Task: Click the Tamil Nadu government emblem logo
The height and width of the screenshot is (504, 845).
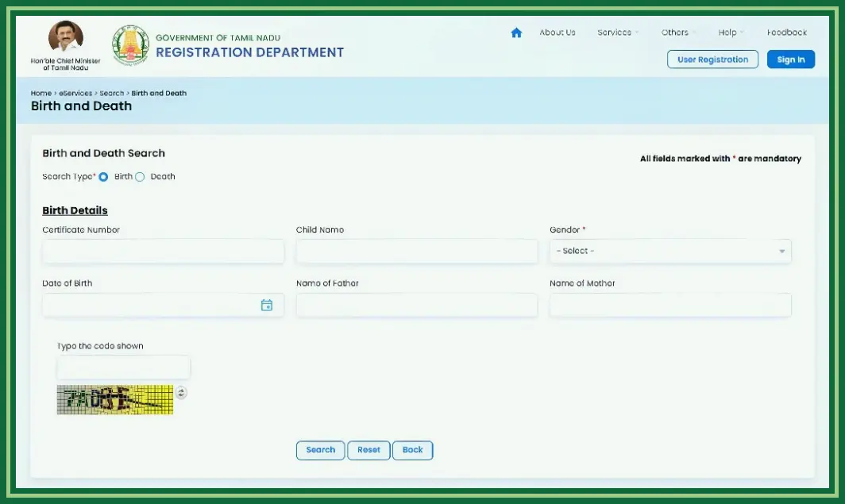Action: pos(130,45)
